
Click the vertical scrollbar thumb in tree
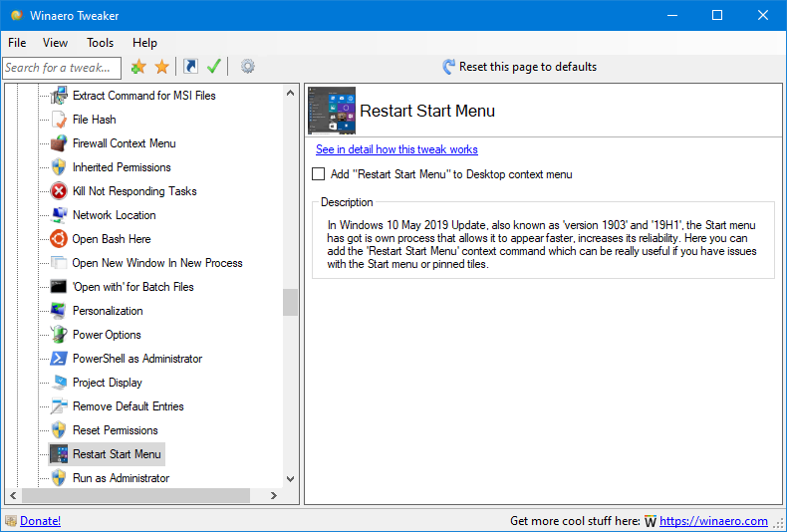coord(290,302)
